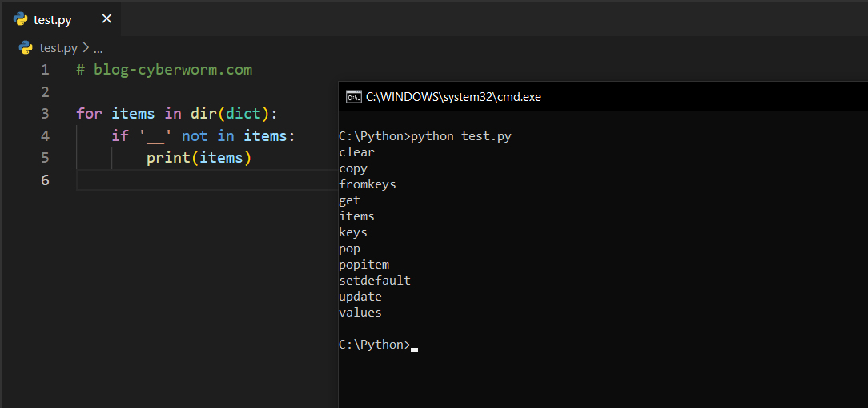868x408 pixels.
Task: Click line number 1 in the gutter
Action: [x=45, y=70]
